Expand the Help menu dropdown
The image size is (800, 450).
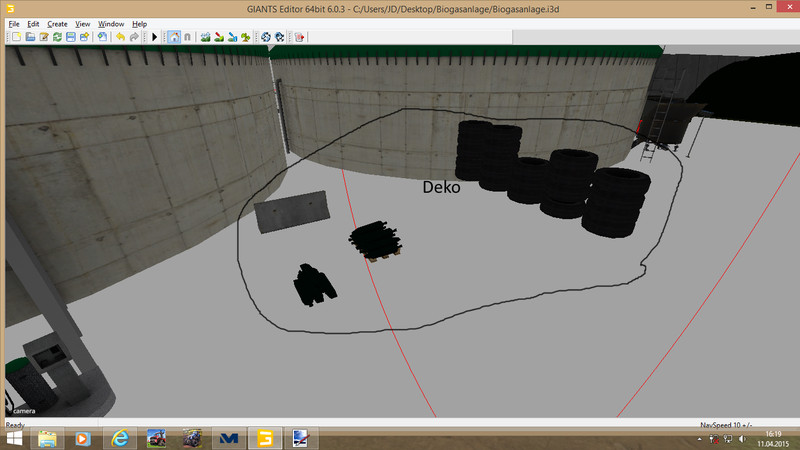pos(139,23)
